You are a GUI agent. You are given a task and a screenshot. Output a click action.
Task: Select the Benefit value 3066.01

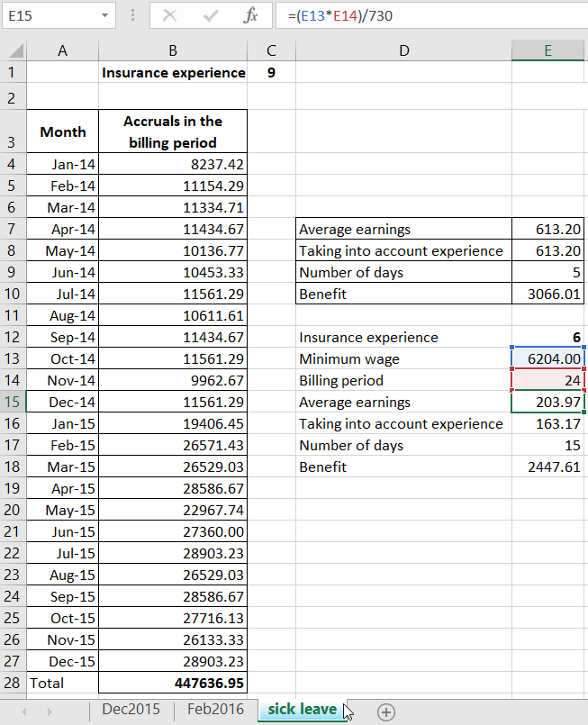tap(547, 294)
